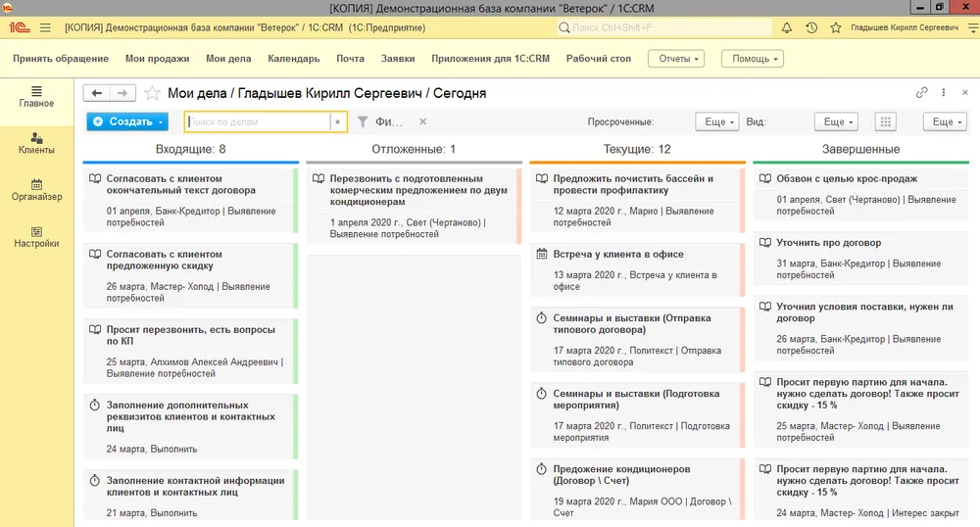
Task: Open service settings icon beside user name
Action: pos(973,27)
